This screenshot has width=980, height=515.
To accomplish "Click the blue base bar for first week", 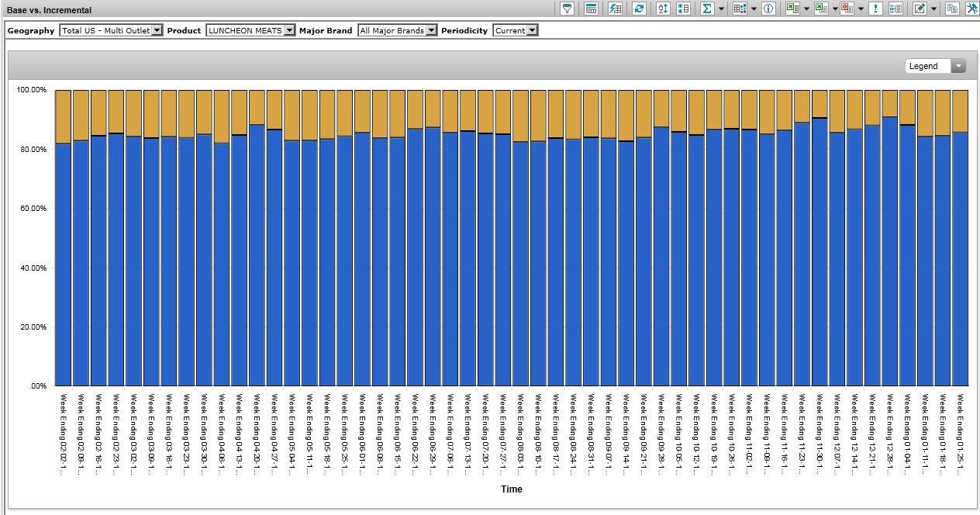I will (x=63, y=264).
